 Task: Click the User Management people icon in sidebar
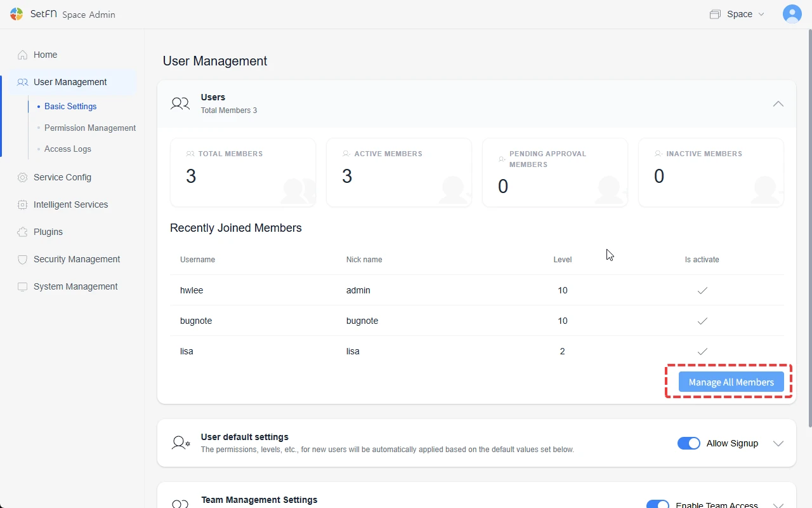click(x=23, y=82)
